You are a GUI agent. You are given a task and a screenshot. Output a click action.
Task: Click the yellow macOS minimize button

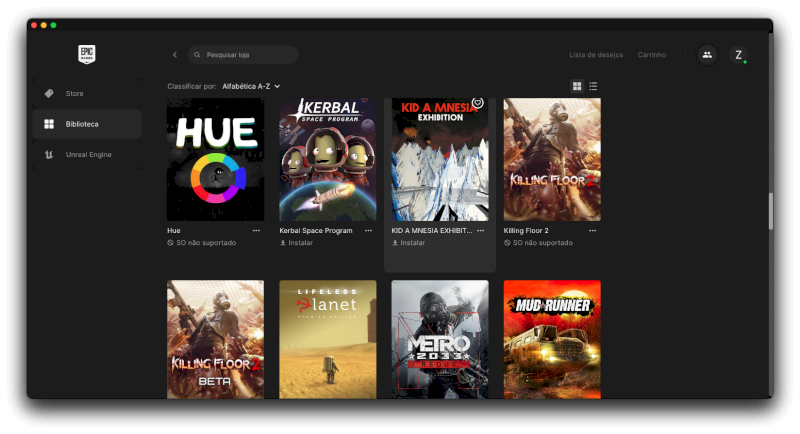pos(44,25)
